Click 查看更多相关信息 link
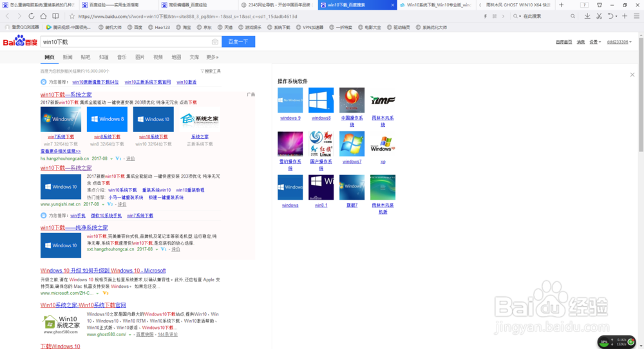The height and width of the screenshot is (349, 644). point(61,151)
